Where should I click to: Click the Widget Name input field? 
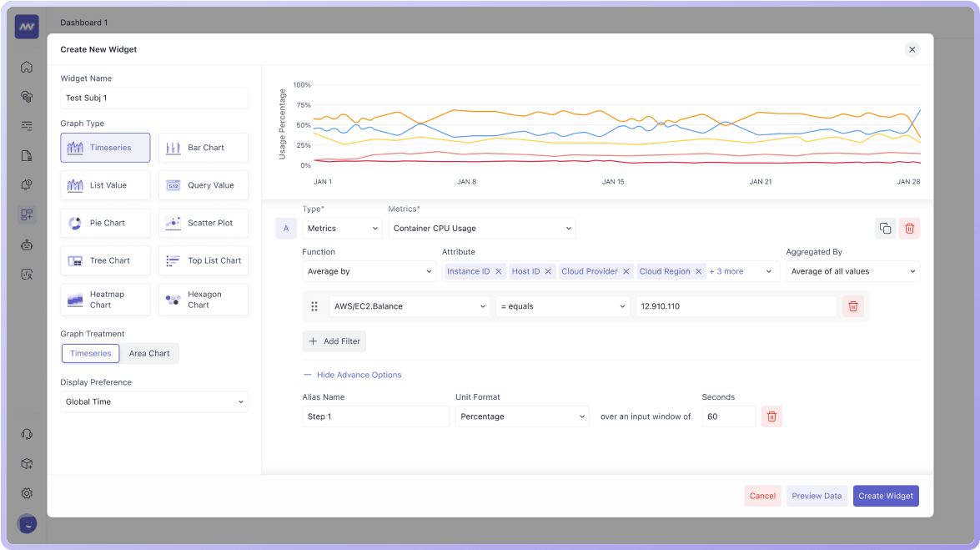tap(154, 98)
